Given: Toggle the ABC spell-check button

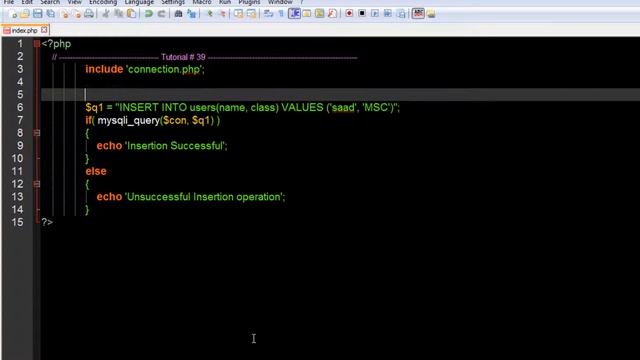Looking at the screenshot, I should pos(418,14).
